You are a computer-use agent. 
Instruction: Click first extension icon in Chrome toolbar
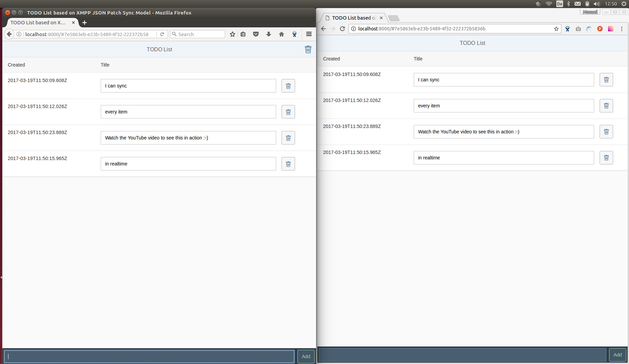click(567, 29)
